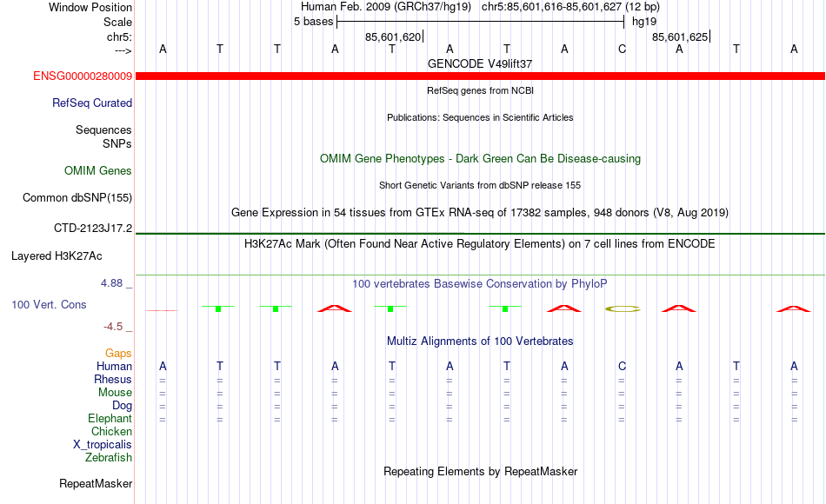Select the red ENSG00000280009 gene bar

pos(480,76)
